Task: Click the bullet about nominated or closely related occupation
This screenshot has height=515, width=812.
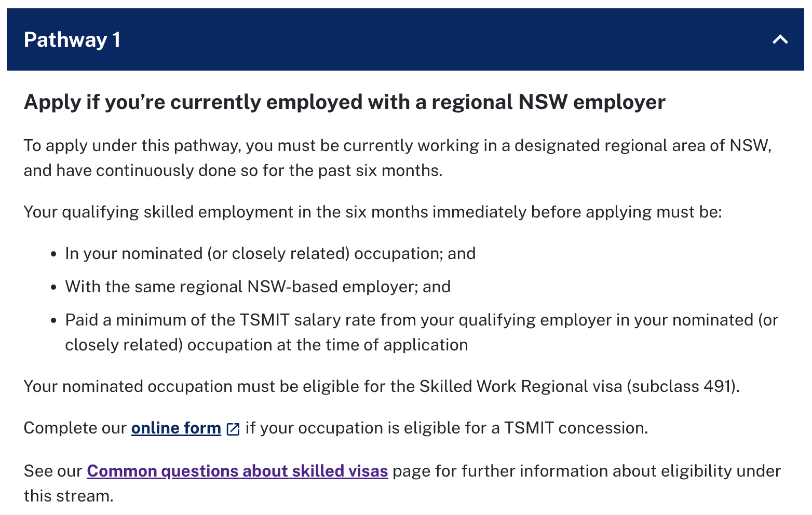Action: coord(270,253)
